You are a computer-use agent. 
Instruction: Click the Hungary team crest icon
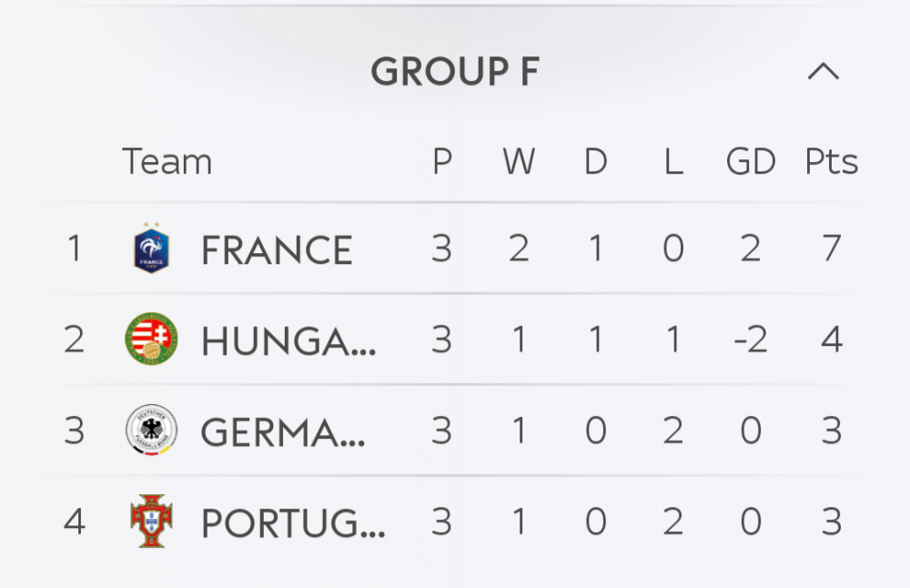tap(151, 340)
